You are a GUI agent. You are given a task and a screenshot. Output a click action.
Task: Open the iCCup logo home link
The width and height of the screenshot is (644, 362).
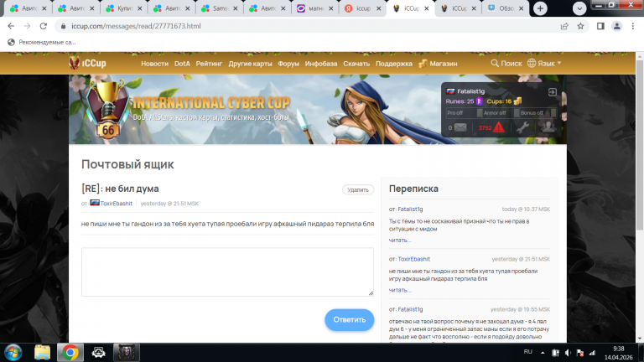(87, 63)
